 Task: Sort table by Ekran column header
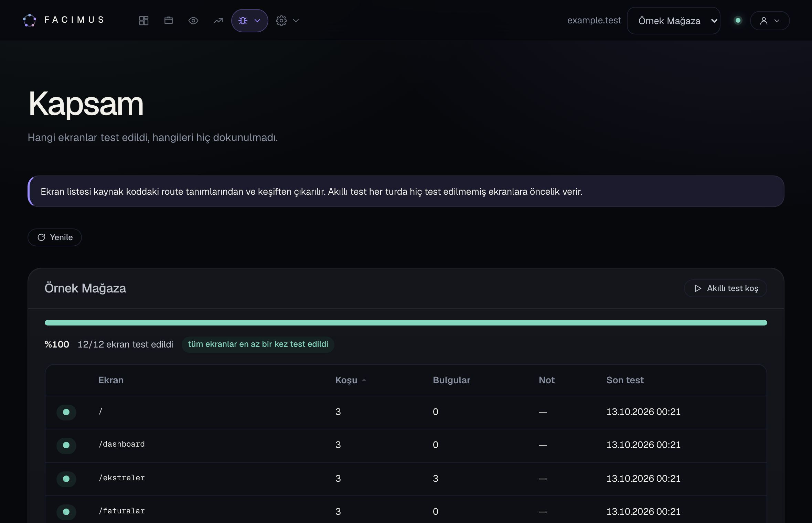pos(111,380)
